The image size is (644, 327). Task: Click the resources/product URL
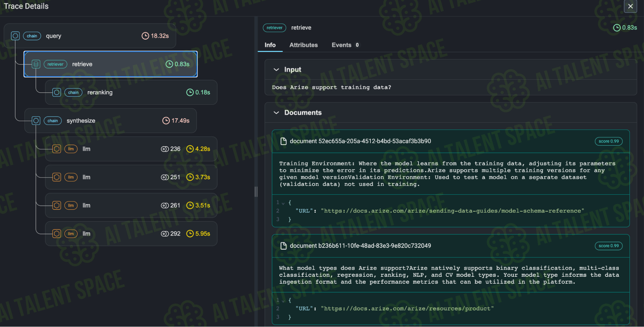click(x=407, y=309)
